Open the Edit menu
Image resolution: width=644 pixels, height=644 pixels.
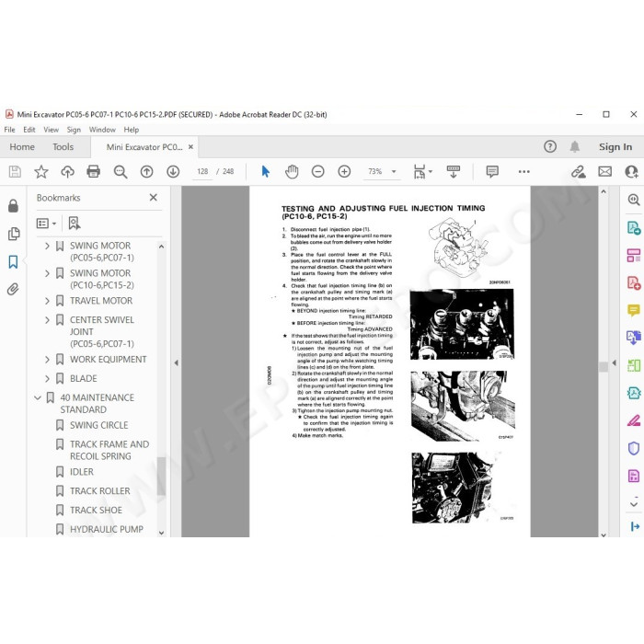[x=29, y=130]
